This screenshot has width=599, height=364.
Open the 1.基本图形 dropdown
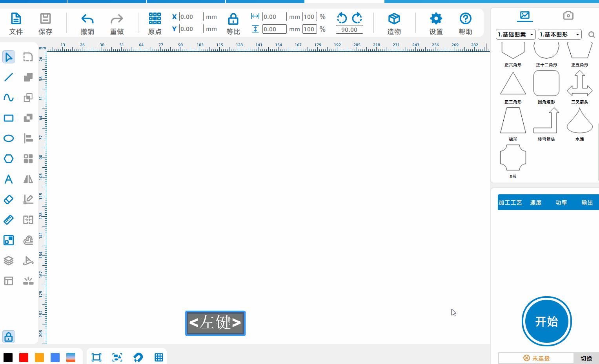(560, 34)
